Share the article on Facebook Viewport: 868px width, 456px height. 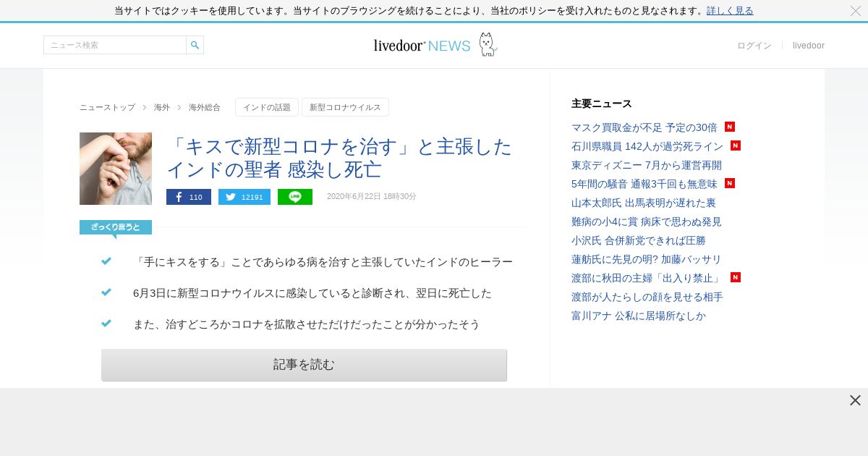coord(189,197)
